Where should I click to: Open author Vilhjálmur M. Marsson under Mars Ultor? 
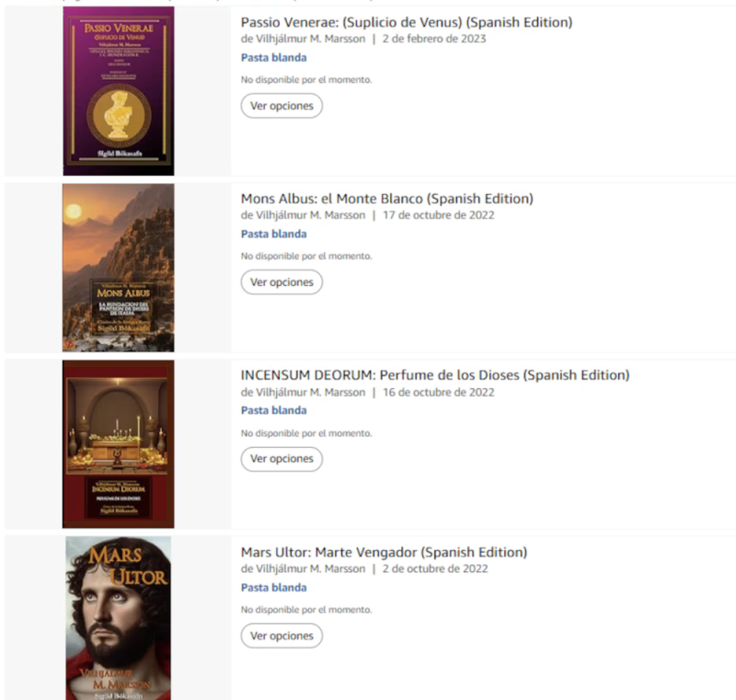click(x=310, y=568)
